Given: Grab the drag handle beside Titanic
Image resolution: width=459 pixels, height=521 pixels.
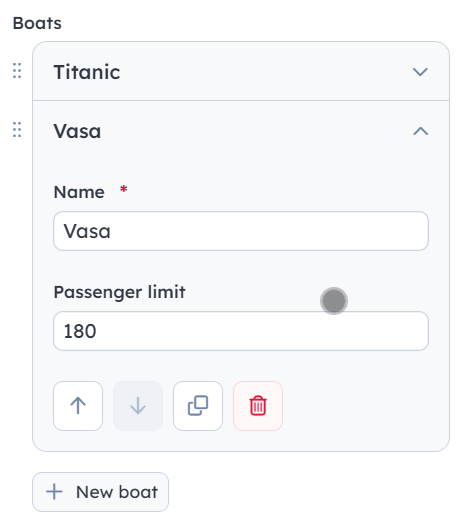Looking at the screenshot, I should coord(17,71).
